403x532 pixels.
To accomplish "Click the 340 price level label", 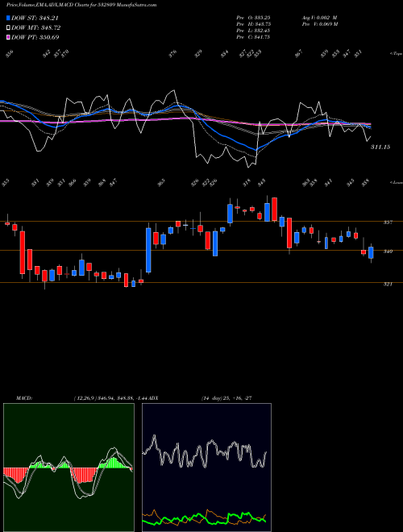I will (x=388, y=251).
